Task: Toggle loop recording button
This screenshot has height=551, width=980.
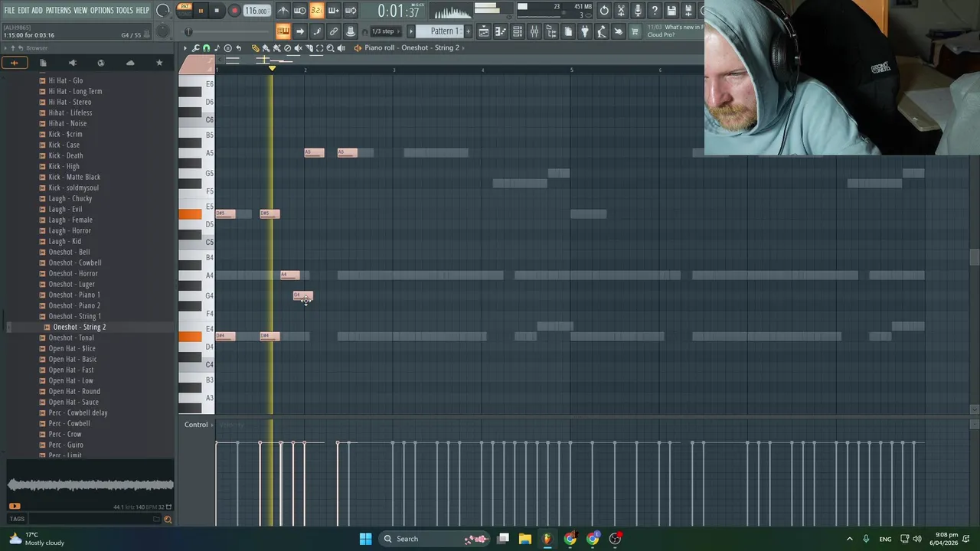Action: 351,11
